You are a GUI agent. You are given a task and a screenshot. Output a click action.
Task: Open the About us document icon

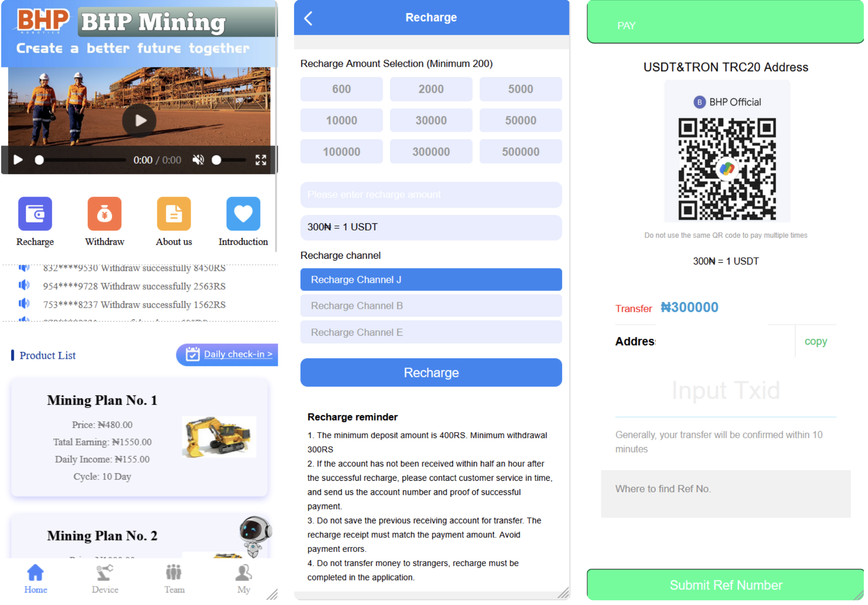click(174, 214)
